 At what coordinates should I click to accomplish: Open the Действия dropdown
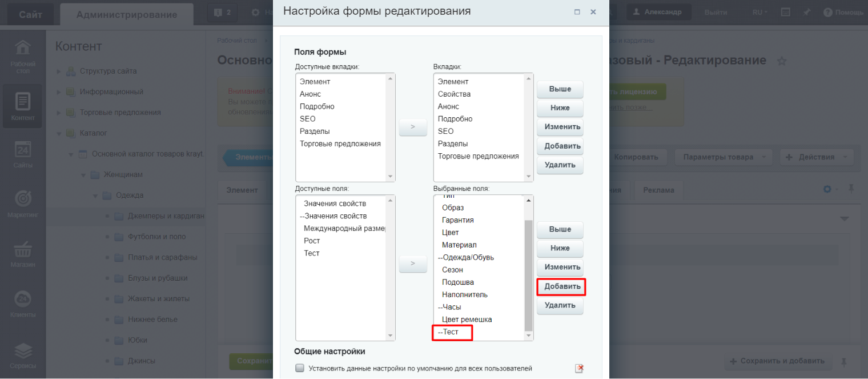coord(815,157)
